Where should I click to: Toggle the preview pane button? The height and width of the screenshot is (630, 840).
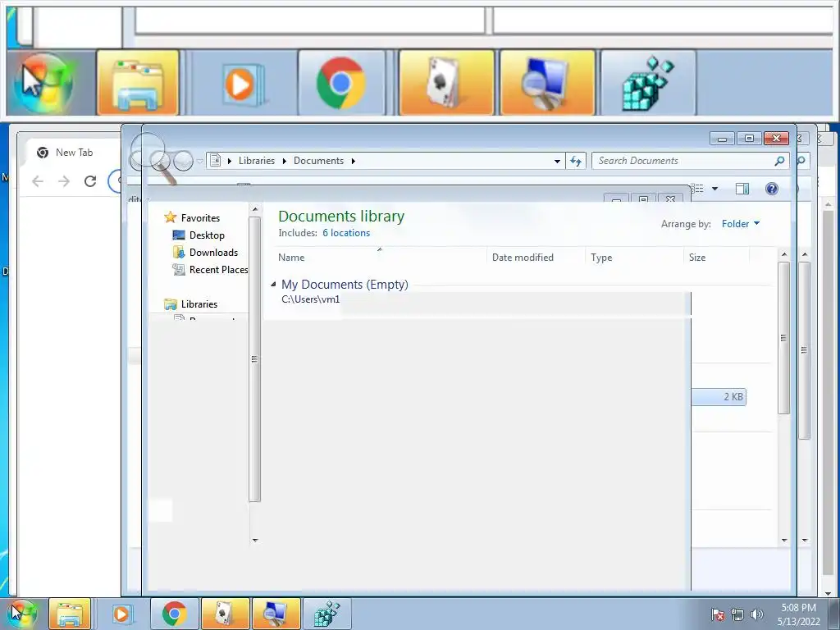click(x=742, y=189)
